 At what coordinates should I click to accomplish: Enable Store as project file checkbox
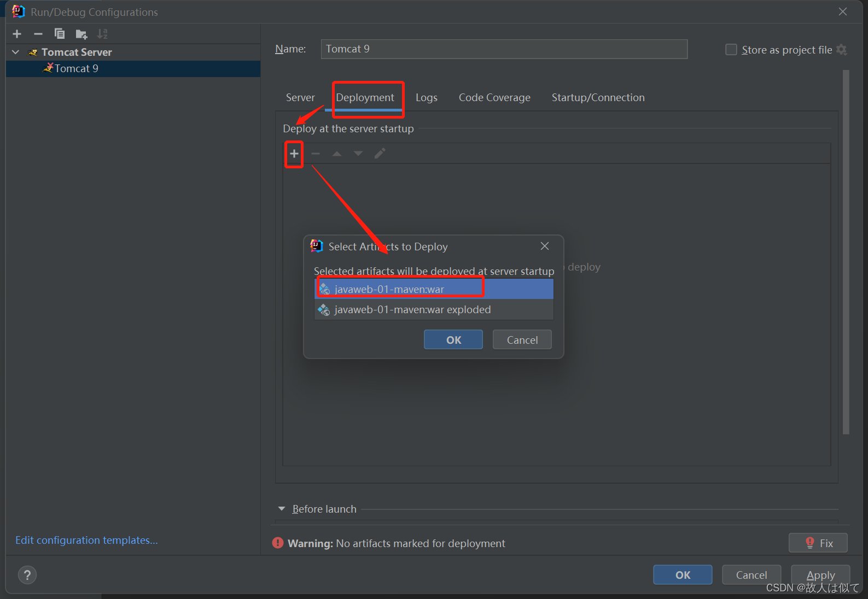[x=731, y=50]
